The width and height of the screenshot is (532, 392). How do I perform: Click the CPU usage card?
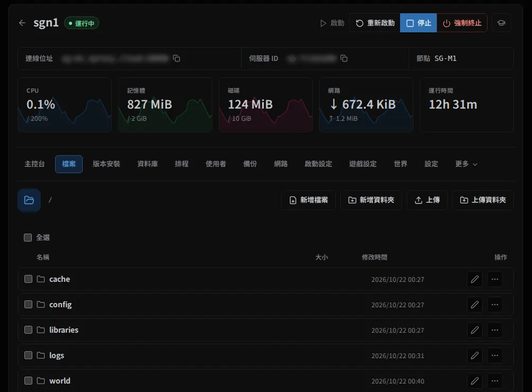pos(65,105)
